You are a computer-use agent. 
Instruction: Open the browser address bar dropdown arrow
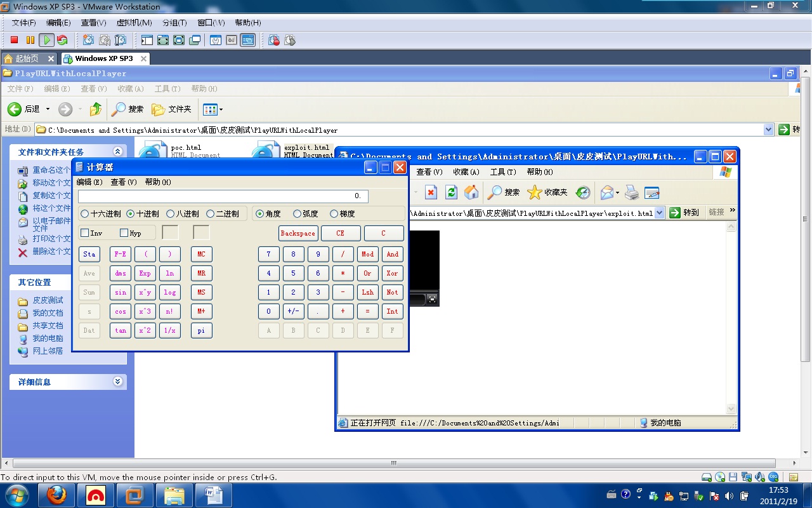coord(659,213)
